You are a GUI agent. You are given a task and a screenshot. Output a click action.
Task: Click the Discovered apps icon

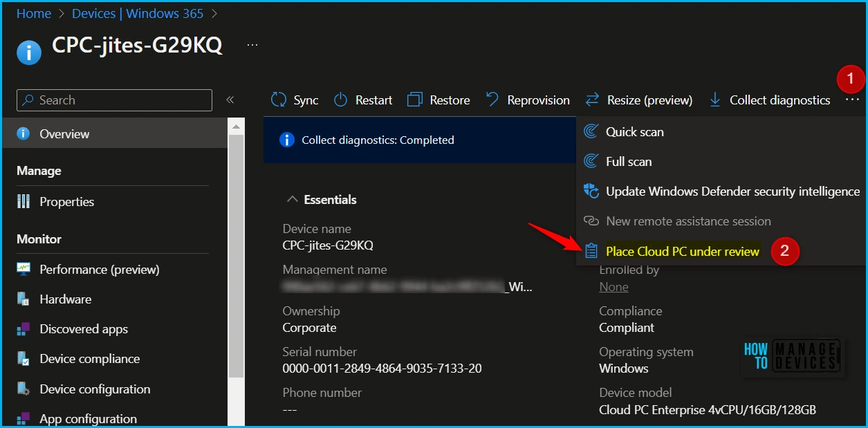[24, 329]
